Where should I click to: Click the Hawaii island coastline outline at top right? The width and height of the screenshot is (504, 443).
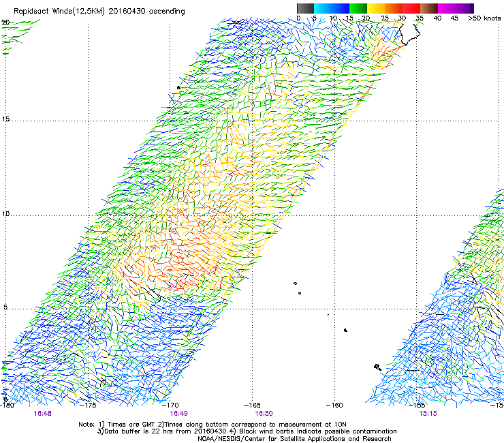click(x=408, y=33)
